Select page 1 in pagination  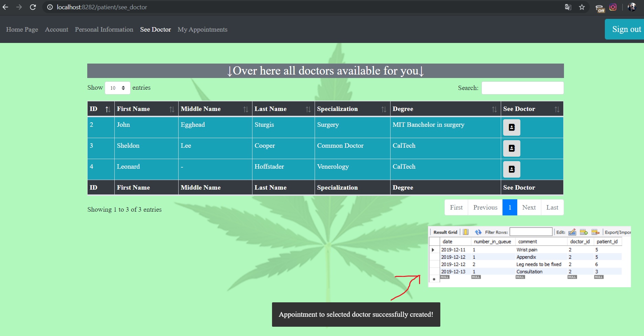tap(510, 208)
